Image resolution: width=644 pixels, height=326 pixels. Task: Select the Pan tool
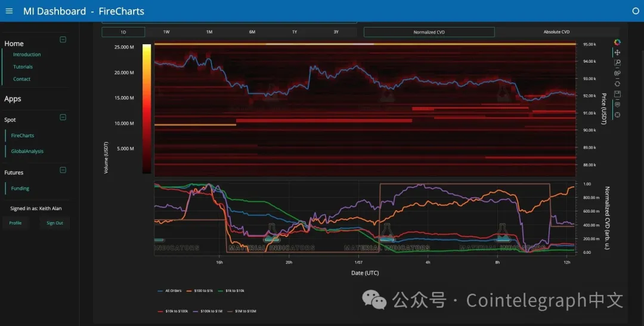coord(617,53)
